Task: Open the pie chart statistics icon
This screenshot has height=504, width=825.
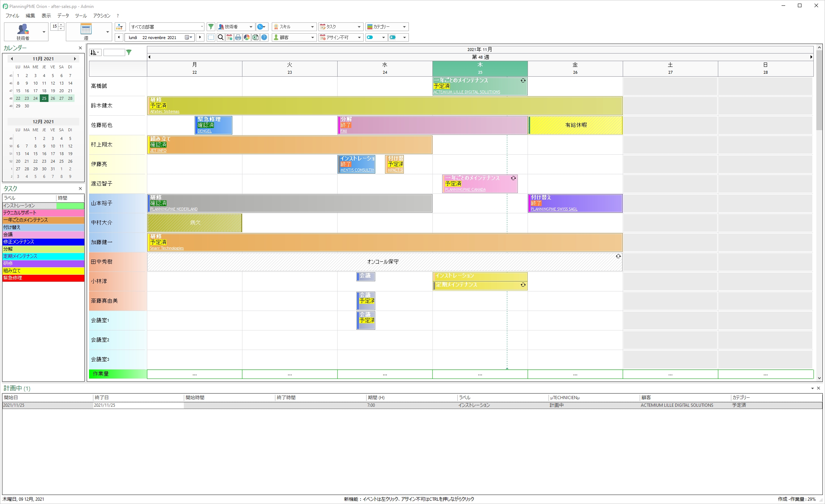Action: [247, 37]
